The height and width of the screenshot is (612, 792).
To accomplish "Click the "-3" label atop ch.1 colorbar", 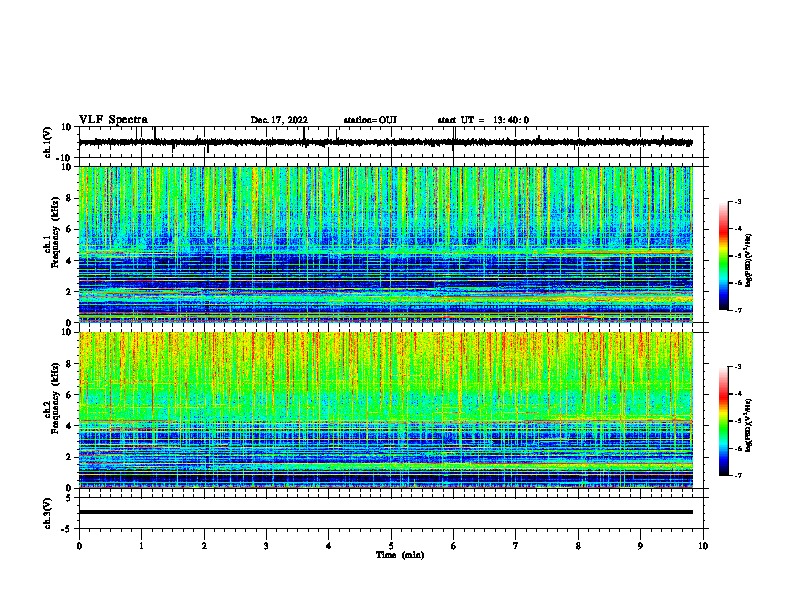I will pos(738,201).
